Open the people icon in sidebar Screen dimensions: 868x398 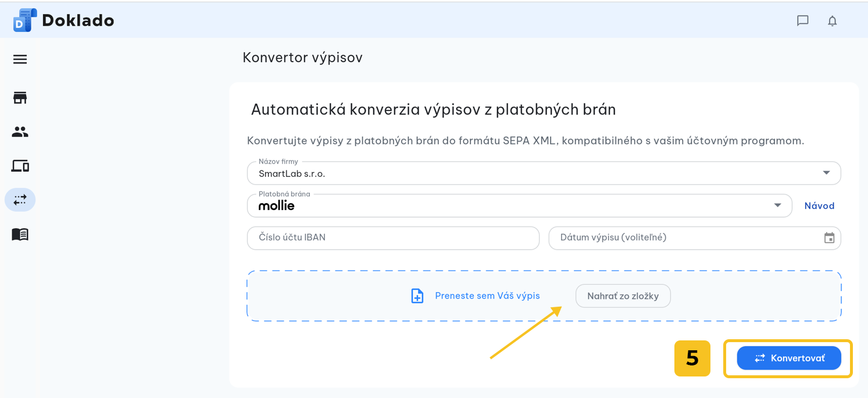[20, 132]
